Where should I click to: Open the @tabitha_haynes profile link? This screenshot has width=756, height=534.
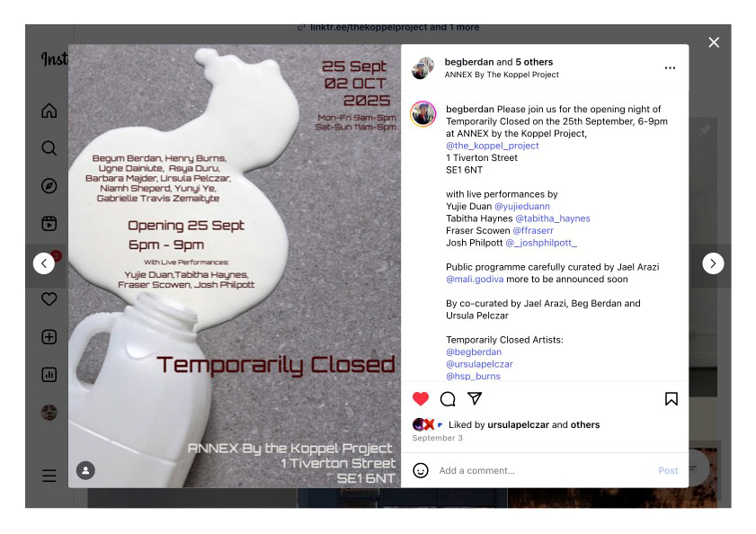click(553, 218)
